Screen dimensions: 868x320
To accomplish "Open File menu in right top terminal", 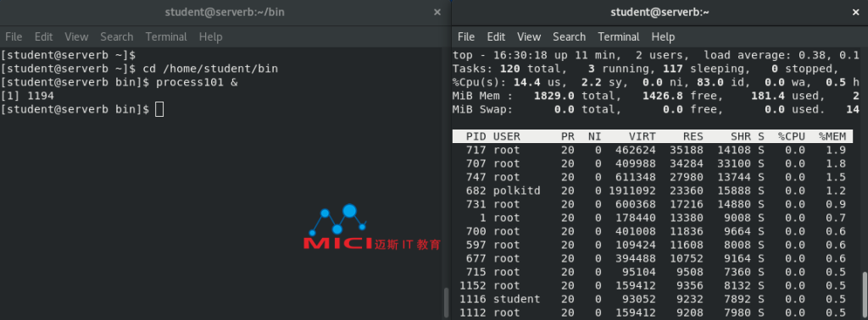I will click(466, 37).
